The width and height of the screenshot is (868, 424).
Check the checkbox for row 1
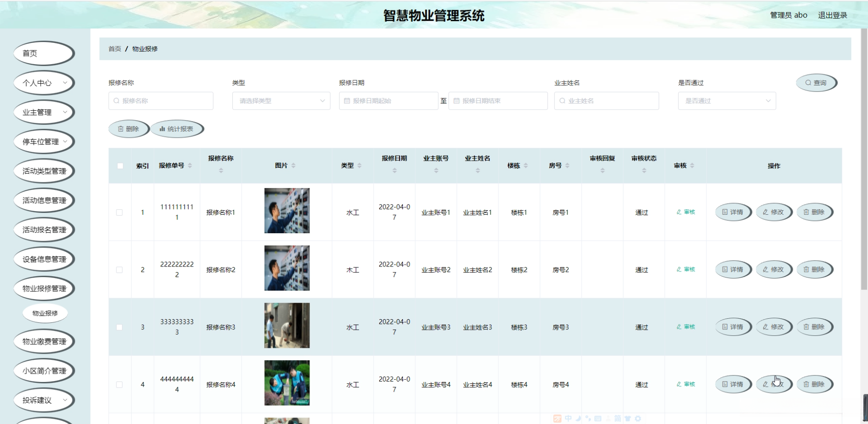[x=119, y=212]
